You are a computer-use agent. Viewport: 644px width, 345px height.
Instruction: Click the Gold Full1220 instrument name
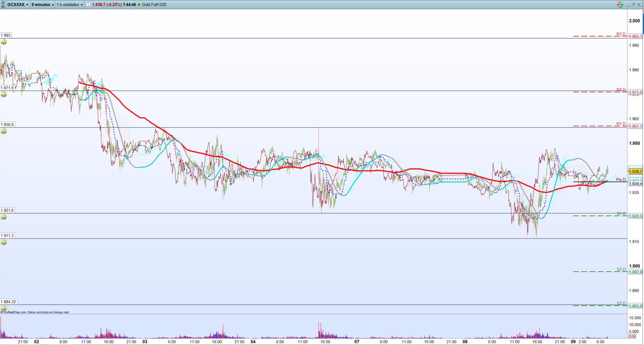(154, 4)
